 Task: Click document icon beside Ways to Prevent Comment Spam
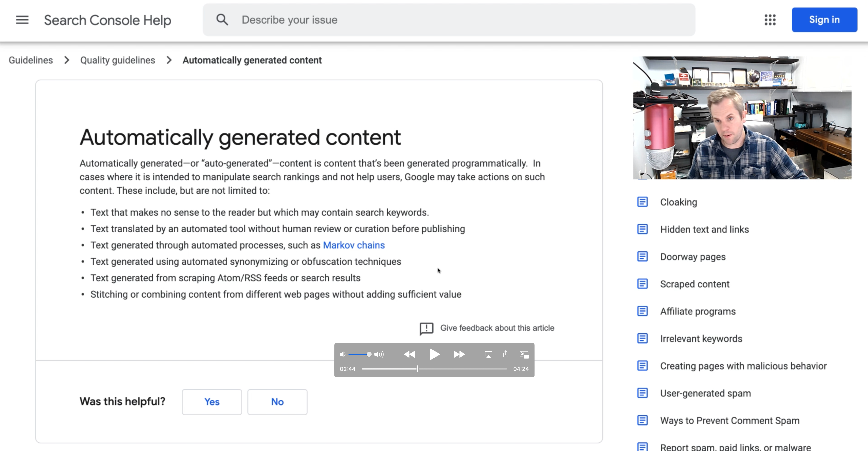(642, 420)
